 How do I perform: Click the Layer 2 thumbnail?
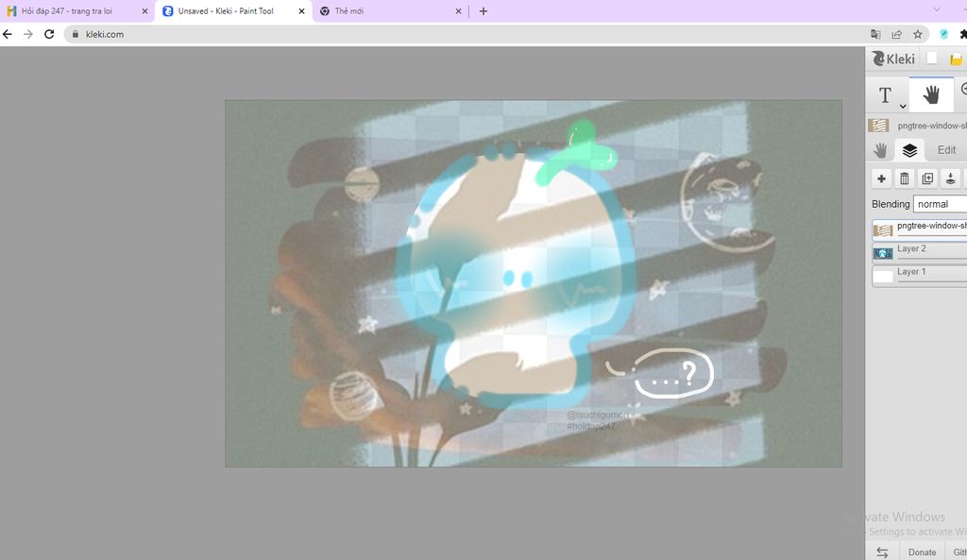coord(883,253)
